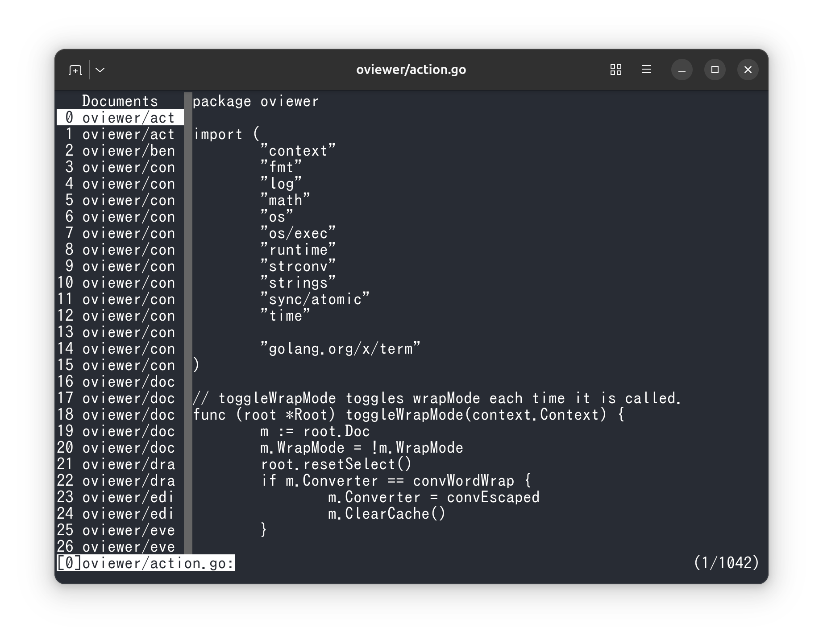Click the toggleWrapMode function definition line
This screenshot has height=644, width=823.
point(408,414)
